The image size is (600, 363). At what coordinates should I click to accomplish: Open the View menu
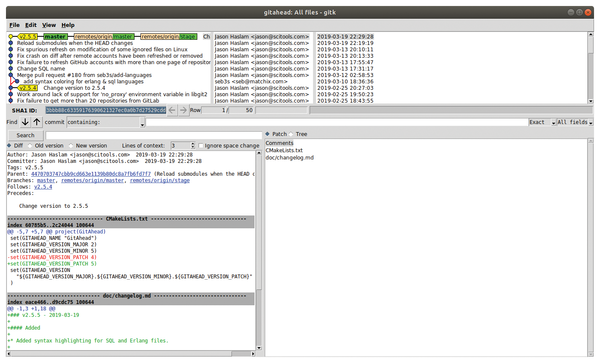click(x=49, y=25)
